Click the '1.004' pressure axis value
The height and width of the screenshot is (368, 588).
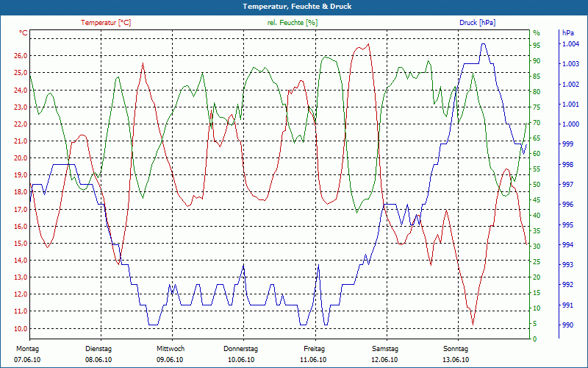570,44
